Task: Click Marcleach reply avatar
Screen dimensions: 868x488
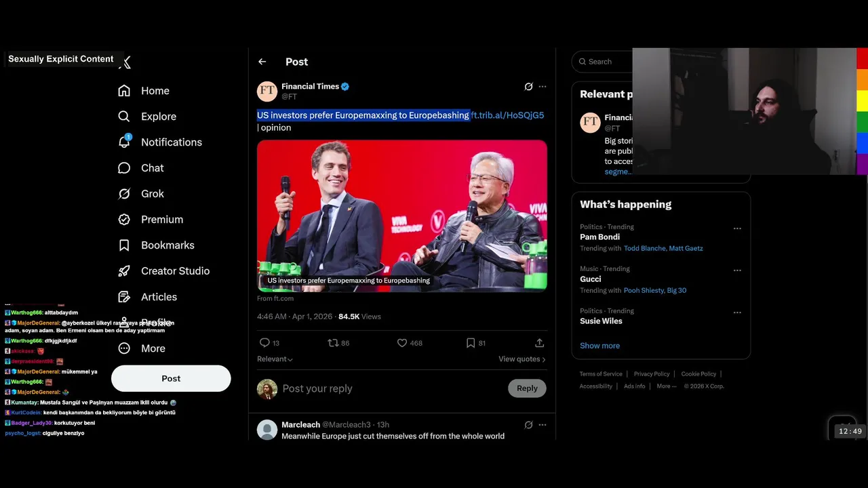Action: click(x=267, y=430)
